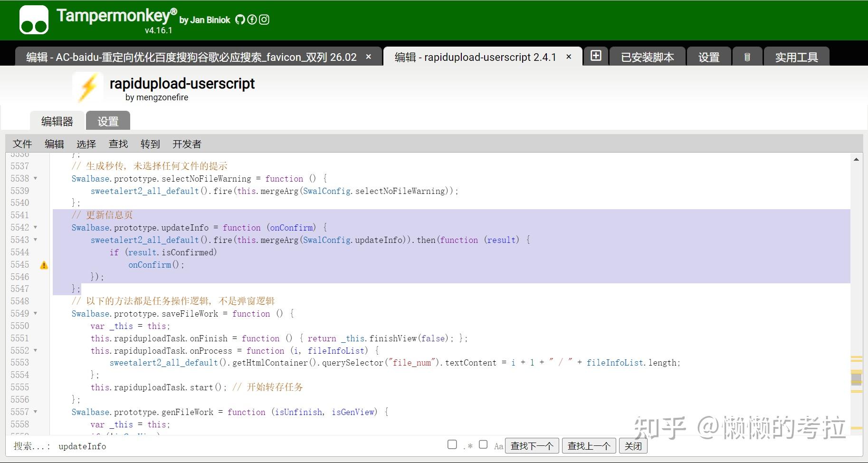
Task: Click the rapidupload-userscript title heading
Action: [182, 84]
